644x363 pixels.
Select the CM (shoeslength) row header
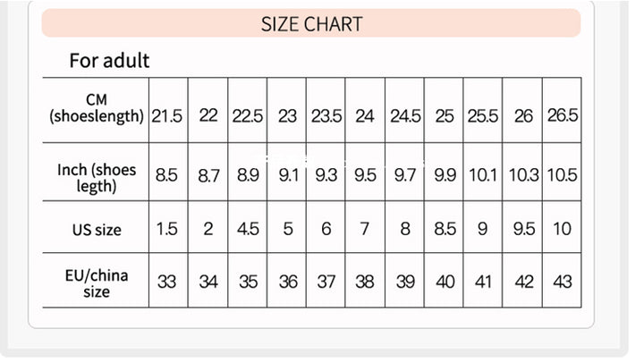point(96,108)
